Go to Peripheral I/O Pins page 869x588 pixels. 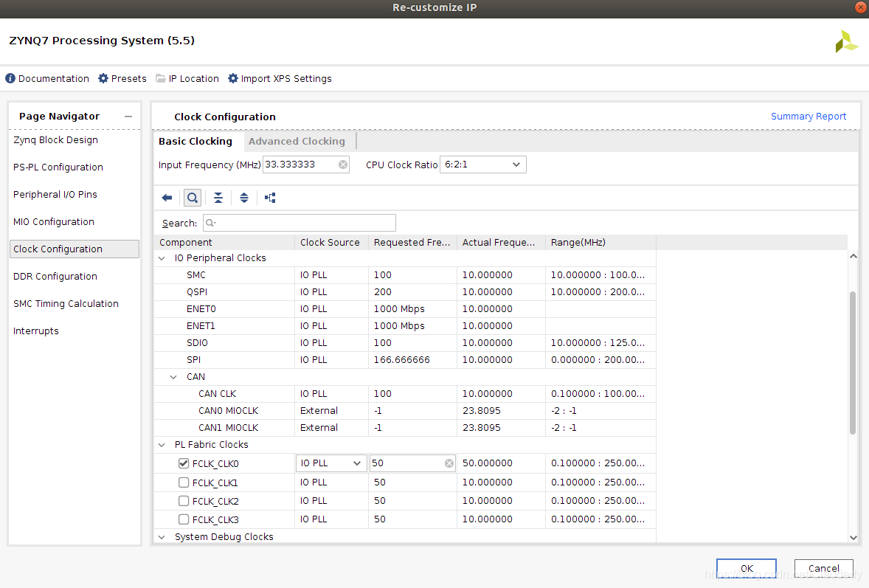(x=55, y=195)
